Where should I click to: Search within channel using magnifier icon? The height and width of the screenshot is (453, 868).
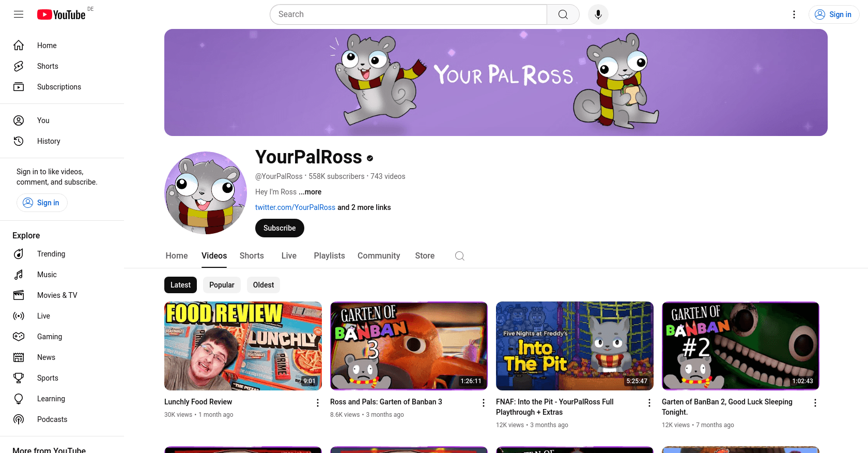coord(460,256)
